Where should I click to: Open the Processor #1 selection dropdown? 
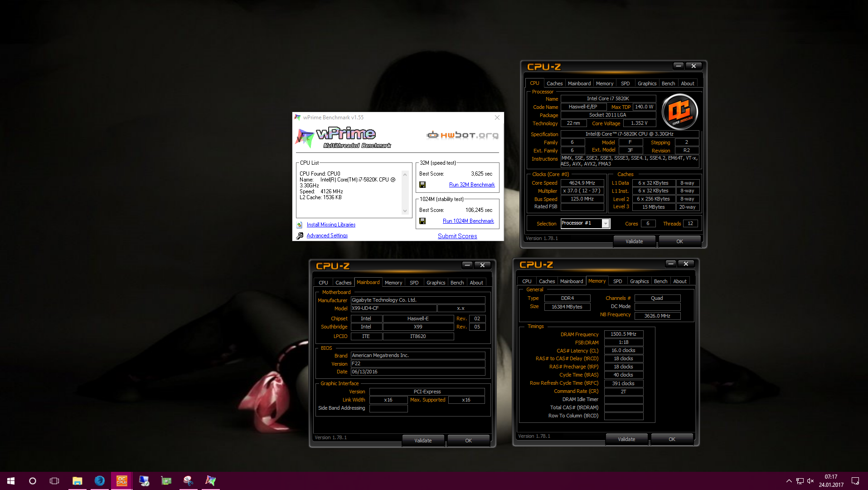coord(605,223)
